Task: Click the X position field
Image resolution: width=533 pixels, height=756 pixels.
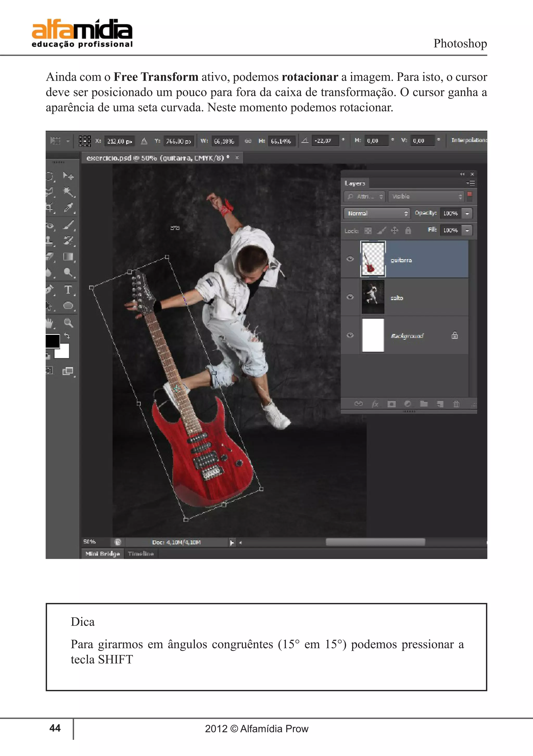Action: pyautogui.click(x=119, y=141)
